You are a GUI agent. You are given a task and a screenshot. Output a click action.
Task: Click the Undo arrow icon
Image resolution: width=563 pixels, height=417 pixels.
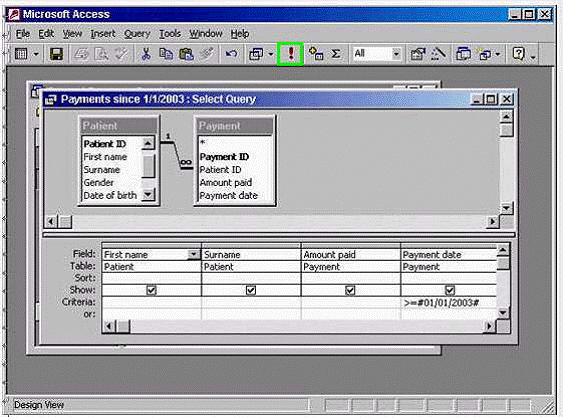pos(231,54)
